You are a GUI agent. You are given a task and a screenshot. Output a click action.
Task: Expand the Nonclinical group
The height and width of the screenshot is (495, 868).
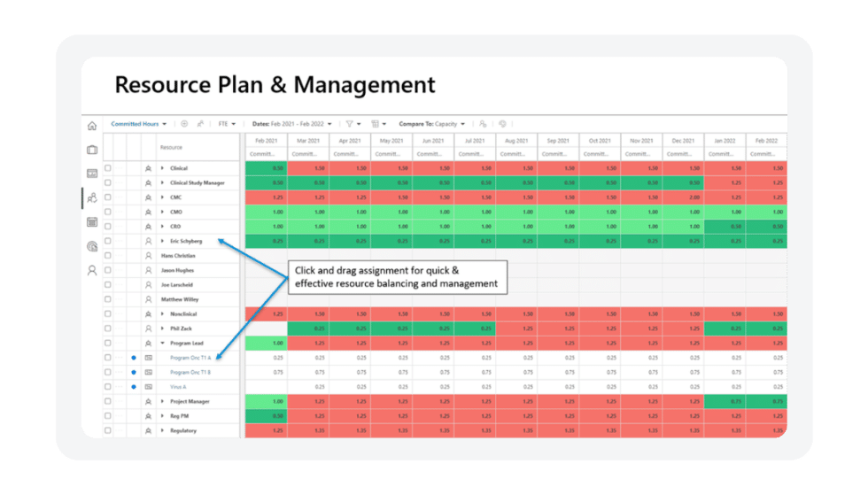click(162, 314)
